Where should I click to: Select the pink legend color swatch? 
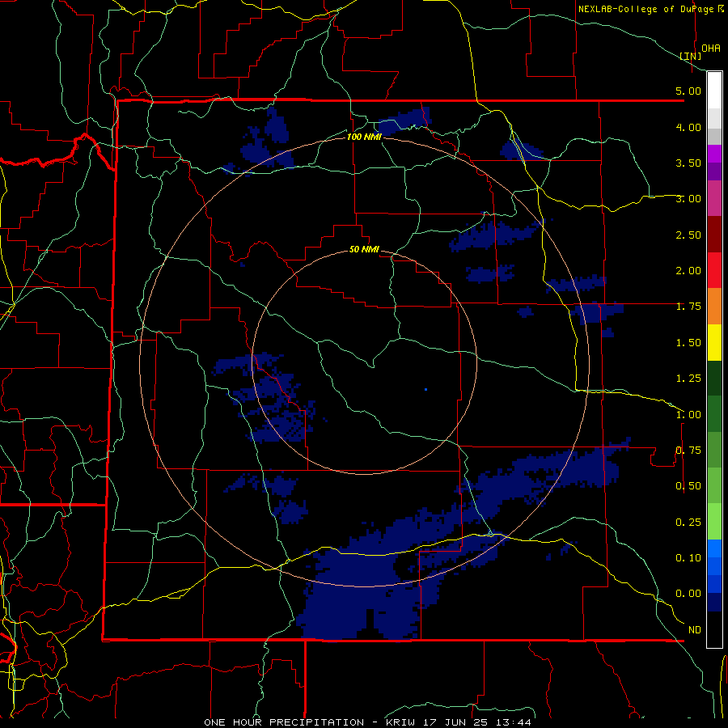point(714,198)
